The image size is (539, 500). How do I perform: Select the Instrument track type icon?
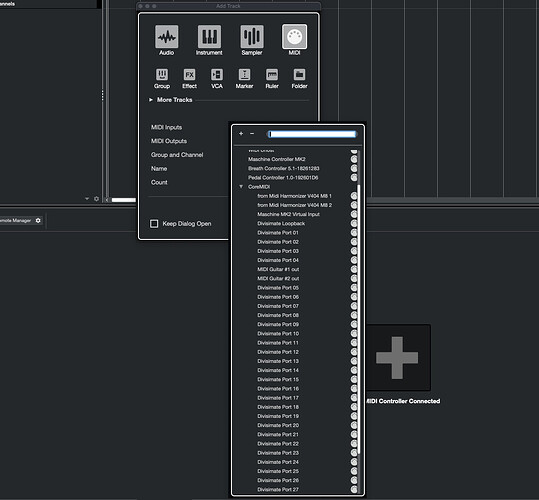pos(209,36)
